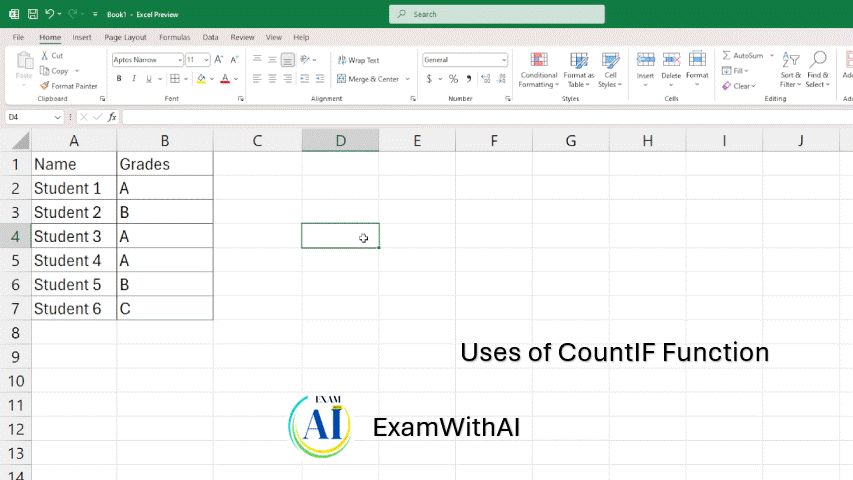
Task: Toggle Wrap Text
Action: (358, 60)
